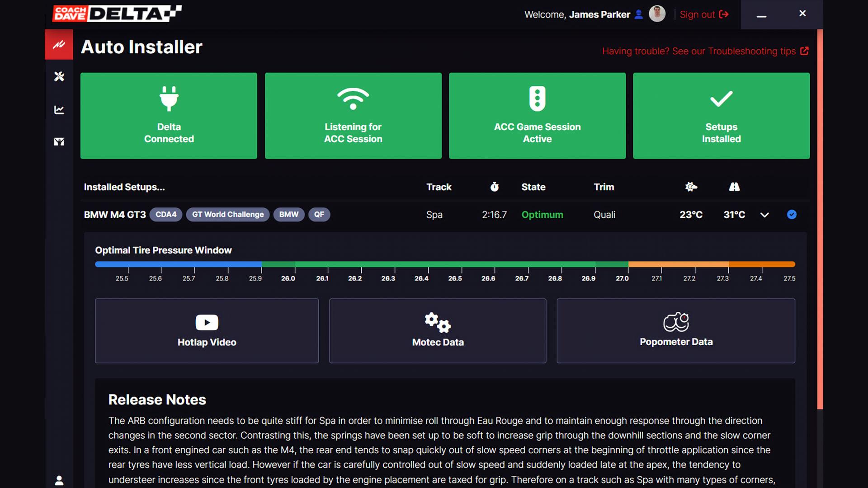Open the telemetry chart sidebar icon
Viewport: 868px width, 488px height.
(x=59, y=110)
